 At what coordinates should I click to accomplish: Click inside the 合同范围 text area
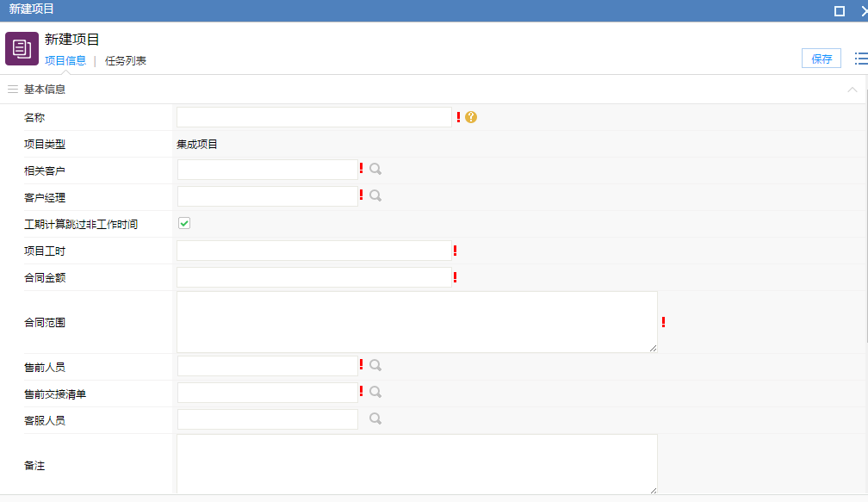[417, 322]
